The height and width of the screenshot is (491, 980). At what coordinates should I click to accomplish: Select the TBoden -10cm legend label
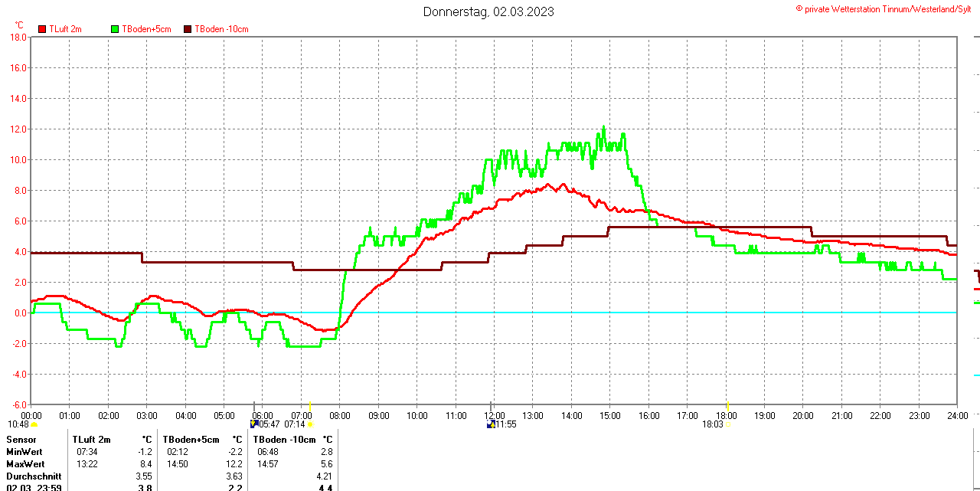click(x=221, y=29)
